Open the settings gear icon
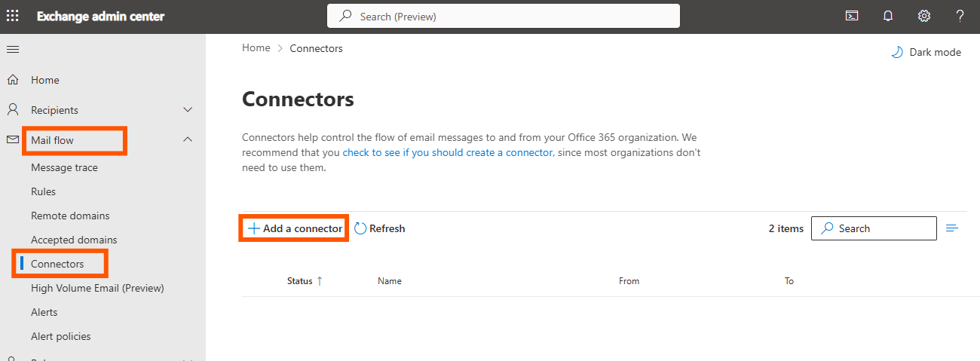980x361 pixels. [924, 16]
